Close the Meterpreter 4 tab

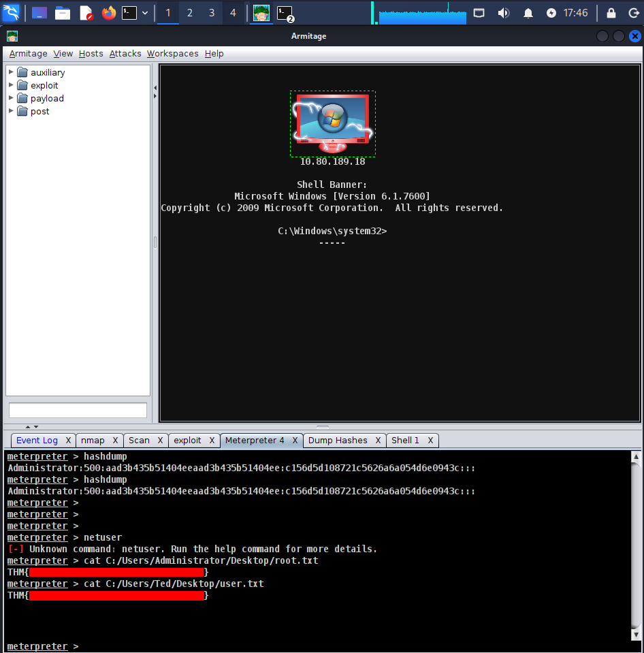click(x=295, y=440)
